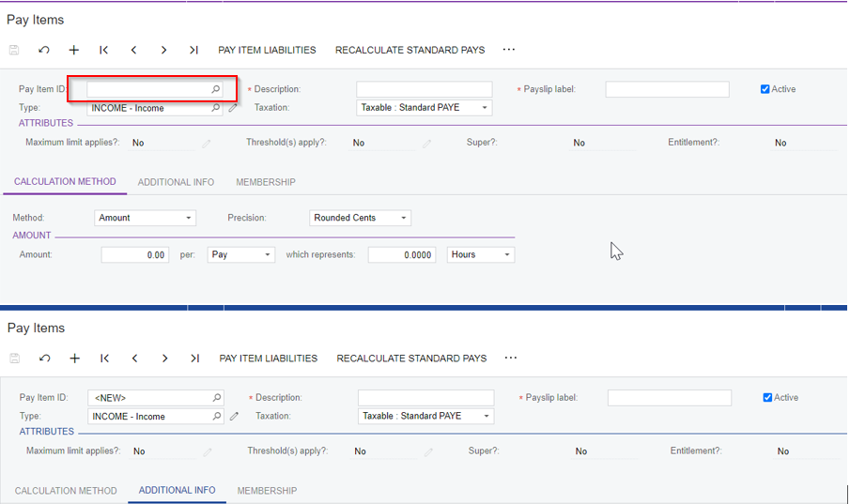Switch to Additional Info tab in top form
Screen dimensions: 850x504
[x=176, y=182]
